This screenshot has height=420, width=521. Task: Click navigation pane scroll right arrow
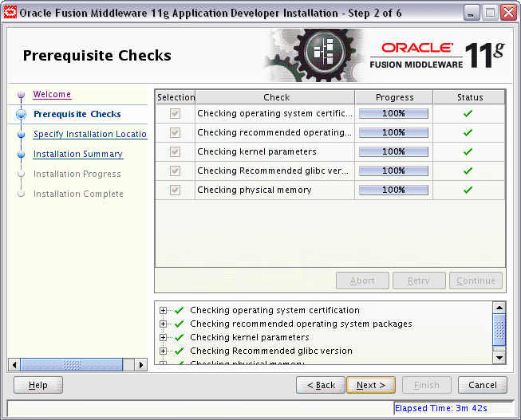(x=141, y=365)
